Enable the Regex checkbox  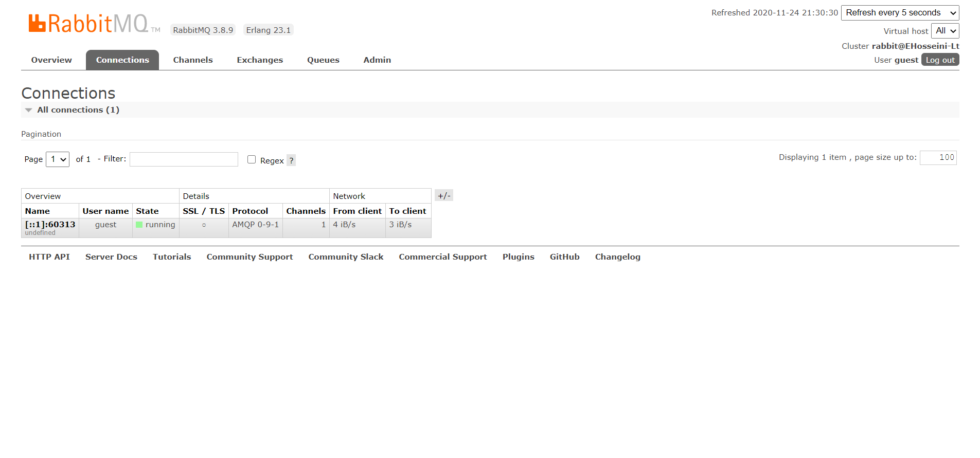(x=252, y=159)
